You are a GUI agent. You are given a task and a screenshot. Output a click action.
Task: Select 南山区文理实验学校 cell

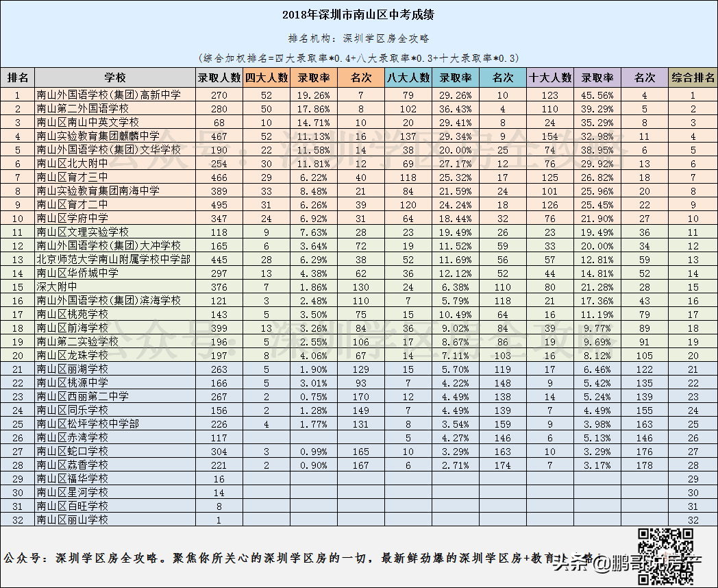point(115,232)
